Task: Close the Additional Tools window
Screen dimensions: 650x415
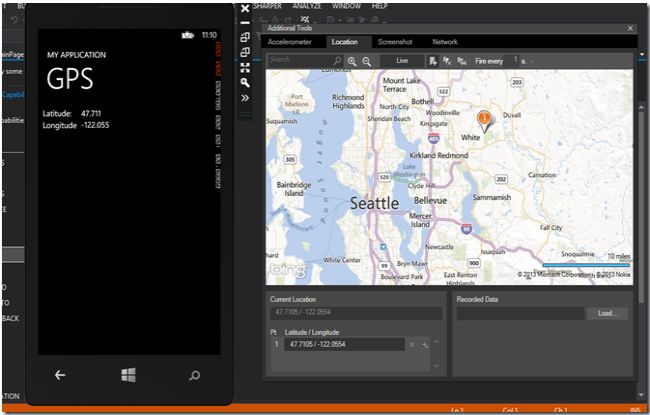Action: tap(630, 28)
